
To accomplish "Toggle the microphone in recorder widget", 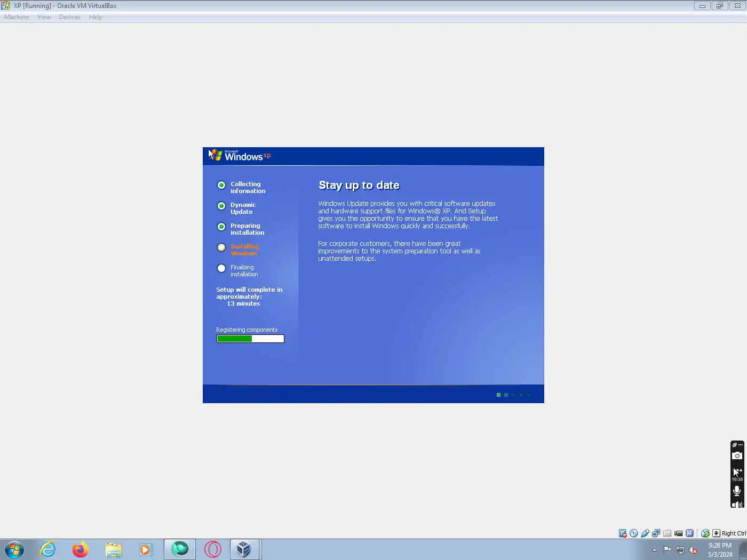I will (x=737, y=491).
